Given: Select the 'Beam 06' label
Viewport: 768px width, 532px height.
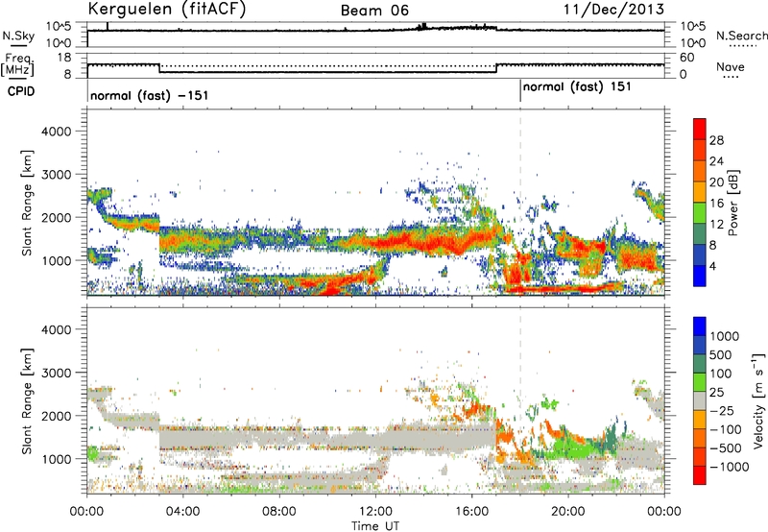Looking at the screenshot, I should [x=374, y=11].
